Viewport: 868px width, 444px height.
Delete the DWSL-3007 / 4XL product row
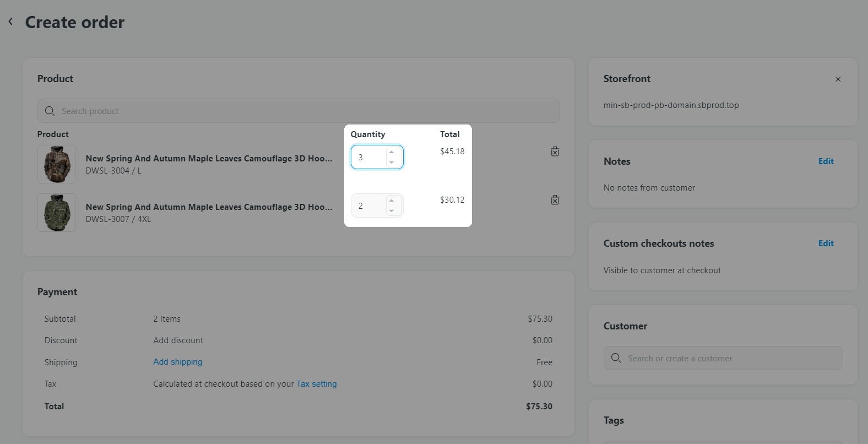[555, 200]
